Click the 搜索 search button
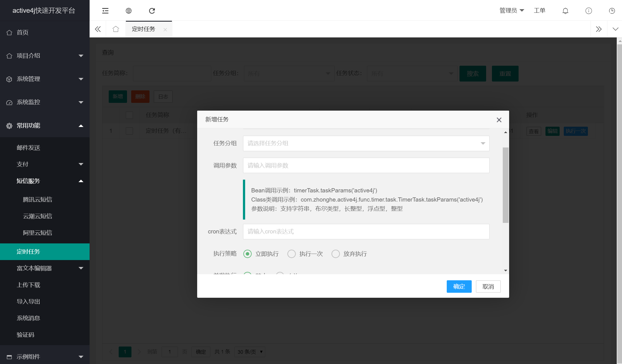This screenshot has height=364, width=622. (x=473, y=73)
